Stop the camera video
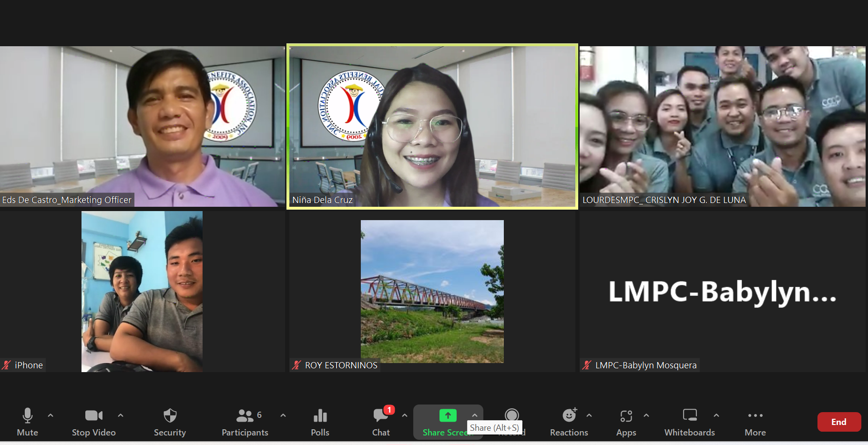Image resolution: width=868 pixels, height=445 pixels. (94, 422)
